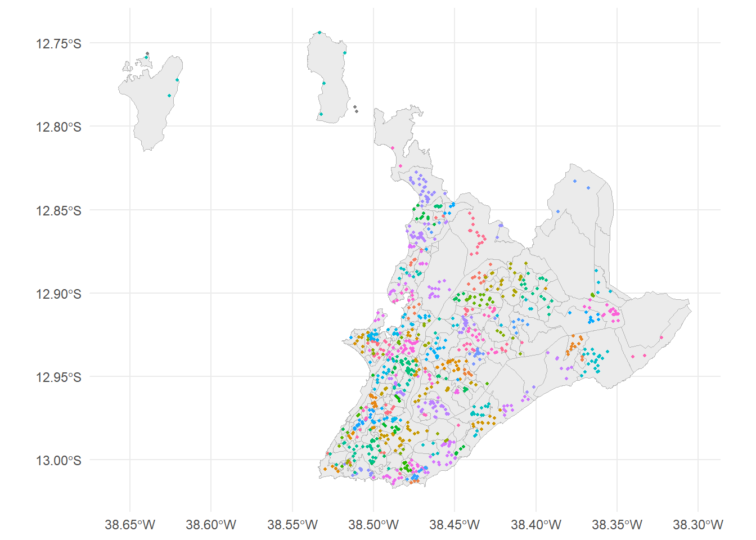
Task: Click the dark gray point atop the western island
Action: (147, 53)
